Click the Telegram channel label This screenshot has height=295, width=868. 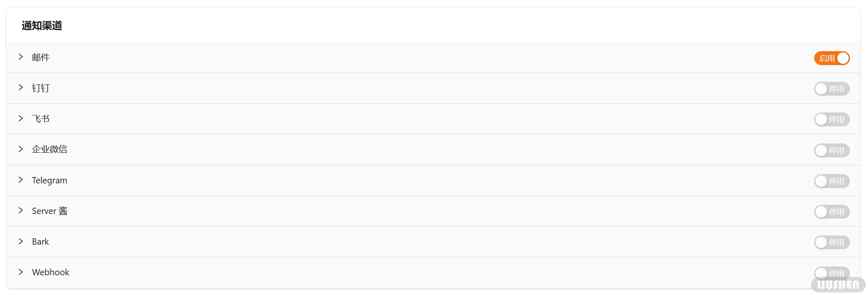coord(50,180)
